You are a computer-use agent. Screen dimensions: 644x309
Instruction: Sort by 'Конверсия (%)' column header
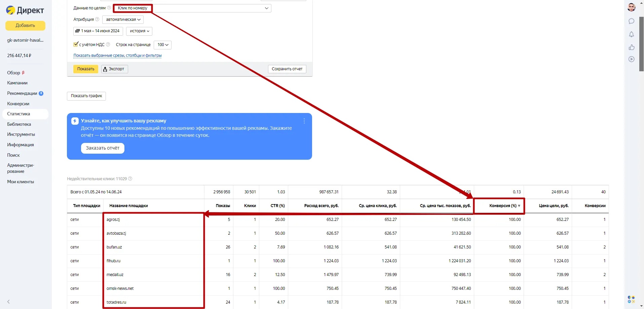[502, 206]
